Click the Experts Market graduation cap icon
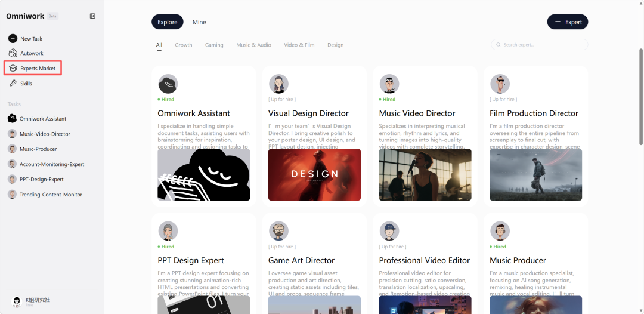The width and height of the screenshot is (644, 314). (x=13, y=68)
